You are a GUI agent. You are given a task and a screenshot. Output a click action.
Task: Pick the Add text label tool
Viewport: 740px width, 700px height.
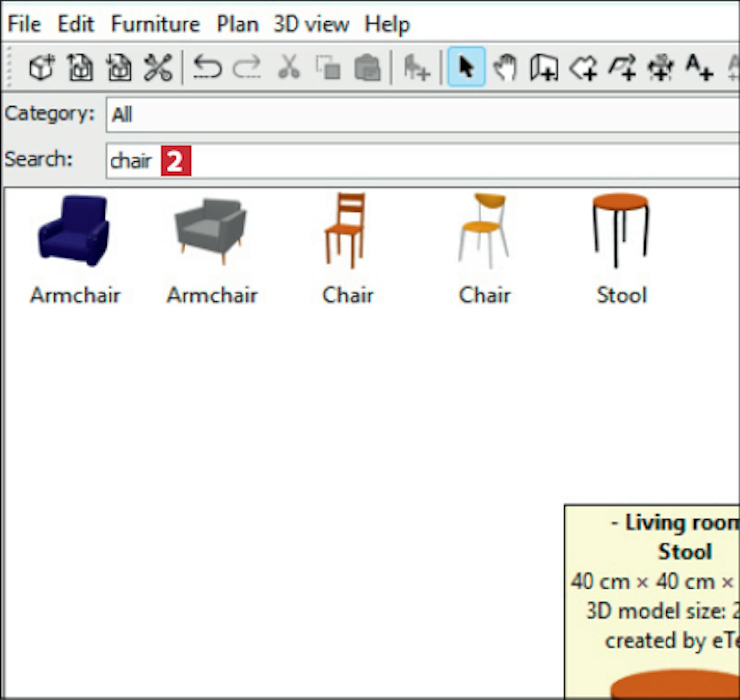point(699,67)
